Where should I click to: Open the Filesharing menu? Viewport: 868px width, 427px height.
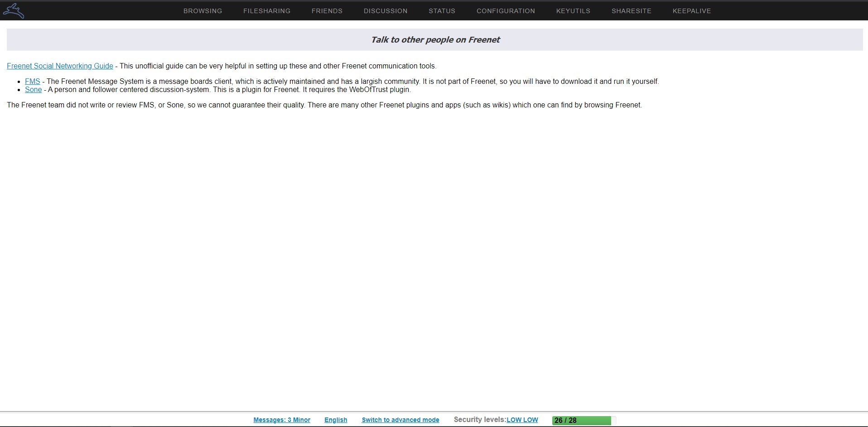pyautogui.click(x=267, y=11)
